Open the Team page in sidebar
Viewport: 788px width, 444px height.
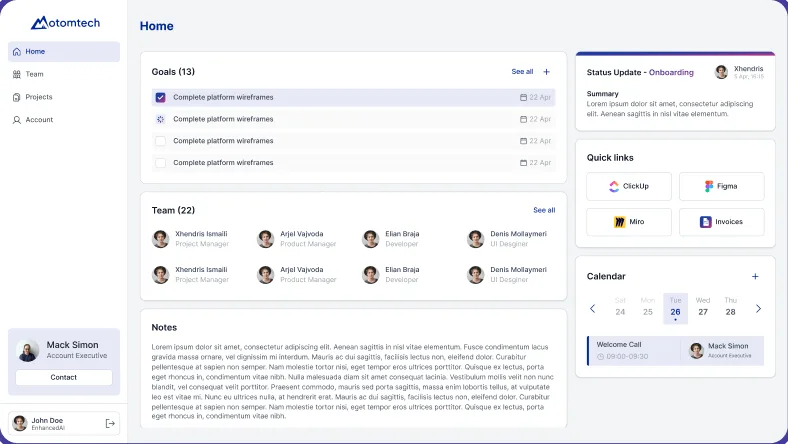pyautogui.click(x=34, y=74)
